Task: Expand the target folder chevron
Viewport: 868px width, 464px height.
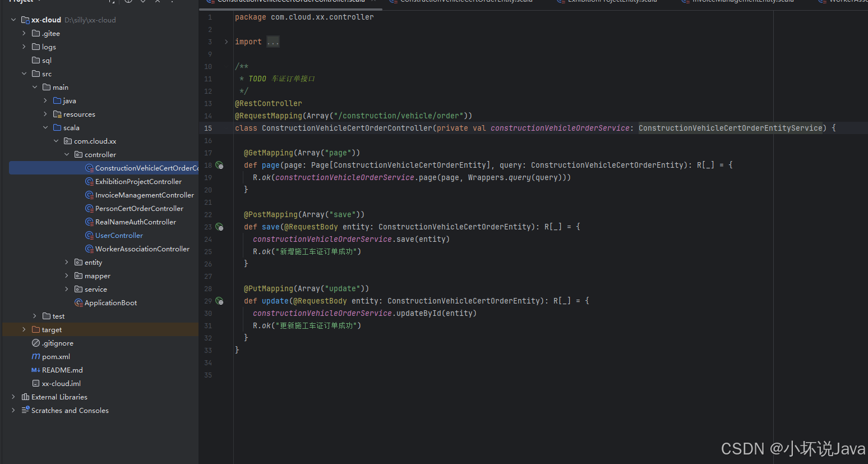Action: pos(24,329)
